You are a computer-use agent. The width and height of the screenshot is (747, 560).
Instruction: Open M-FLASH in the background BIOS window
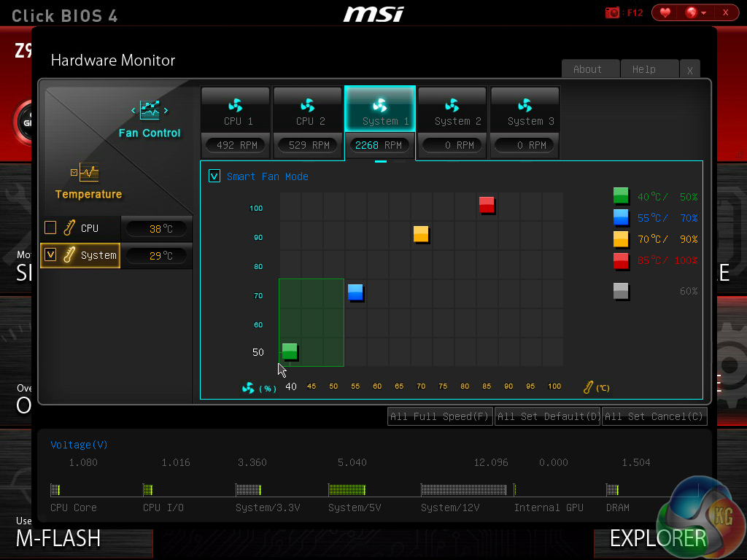(x=58, y=538)
